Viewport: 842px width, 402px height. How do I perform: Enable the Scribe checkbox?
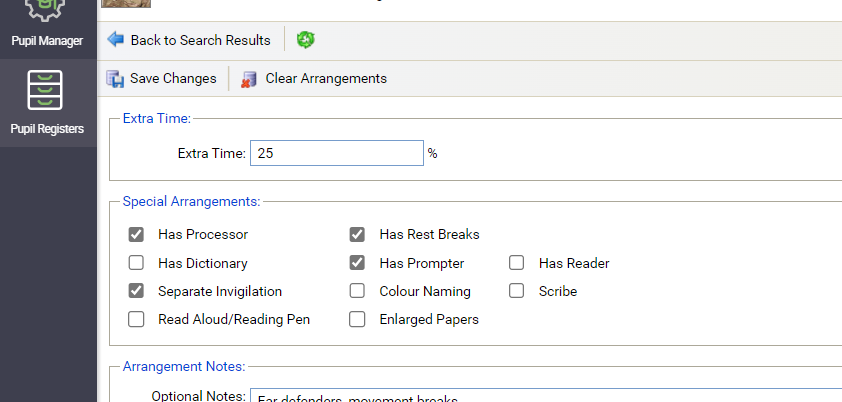click(x=517, y=292)
